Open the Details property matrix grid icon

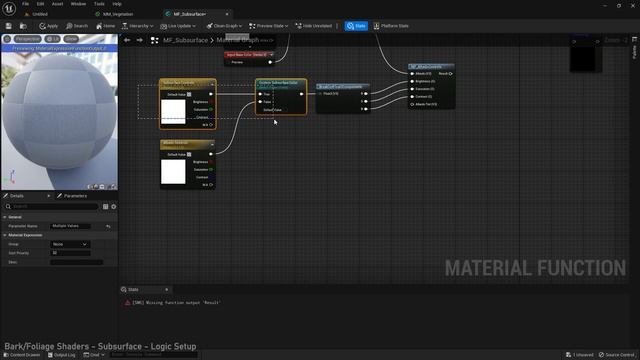[105, 207]
